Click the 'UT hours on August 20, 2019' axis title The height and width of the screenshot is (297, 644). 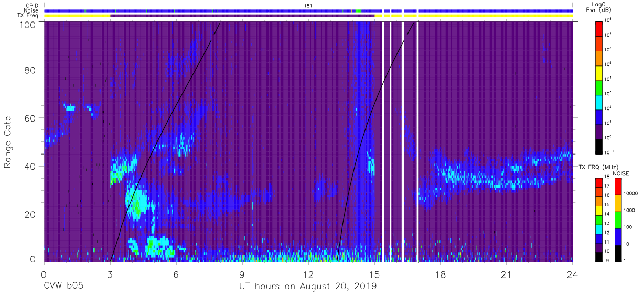307,287
